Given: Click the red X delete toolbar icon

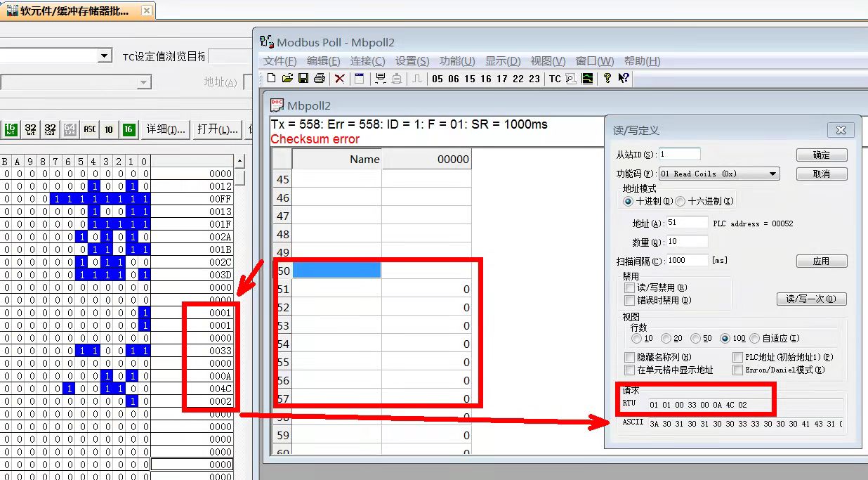Looking at the screenshot, I should (339, 79).
